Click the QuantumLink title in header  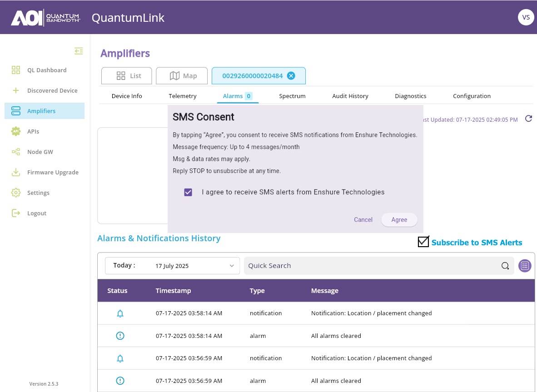[128, 18]
